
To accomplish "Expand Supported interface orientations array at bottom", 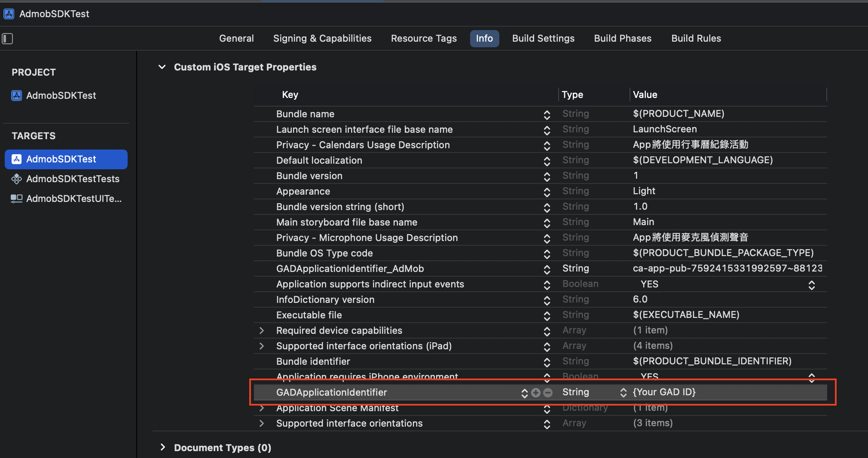I will [261, 423].
